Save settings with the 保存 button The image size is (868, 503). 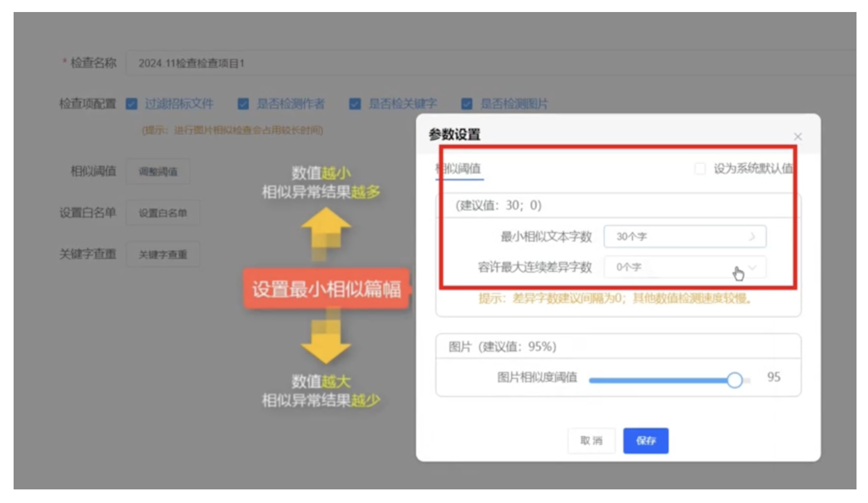(645, 441)
